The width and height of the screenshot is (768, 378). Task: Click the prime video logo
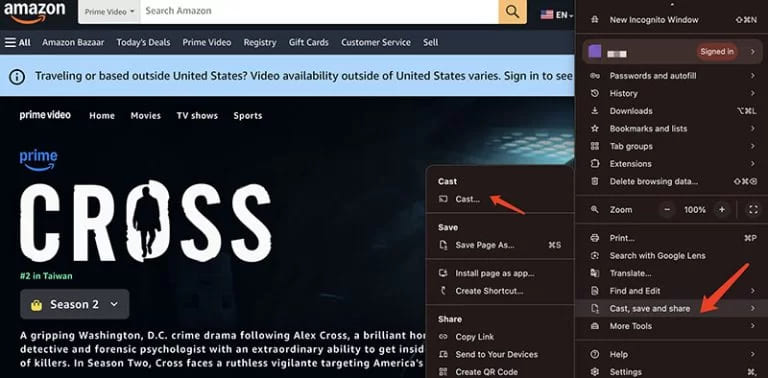pos(45,116)
